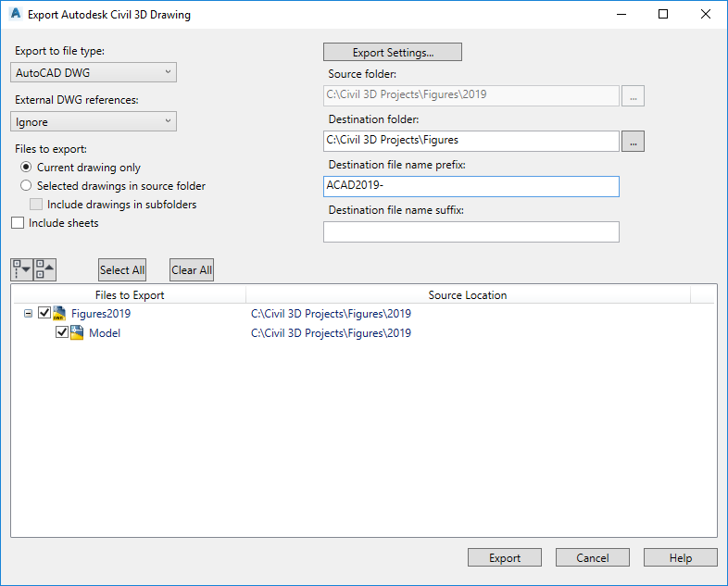The image size is (728, 586).
Task: Collapse the Figures2019 tree node
Action: pyautogui.click(x=28, y=313)
